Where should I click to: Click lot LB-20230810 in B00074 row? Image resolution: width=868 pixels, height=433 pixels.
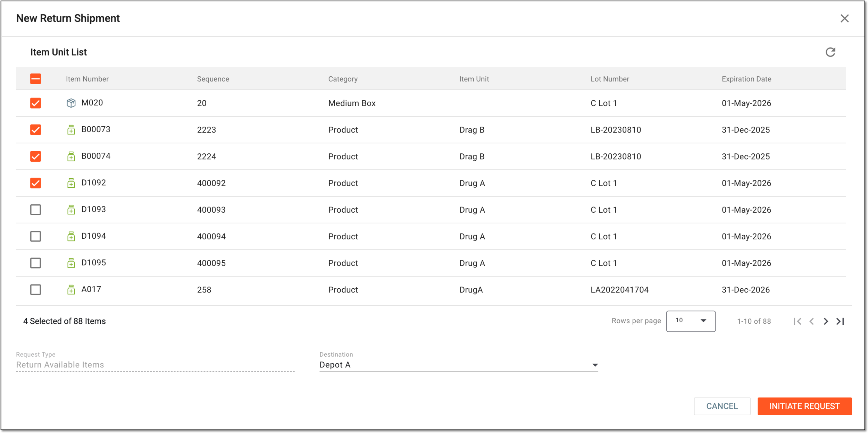pyautogui.click(x=616, y=156)
